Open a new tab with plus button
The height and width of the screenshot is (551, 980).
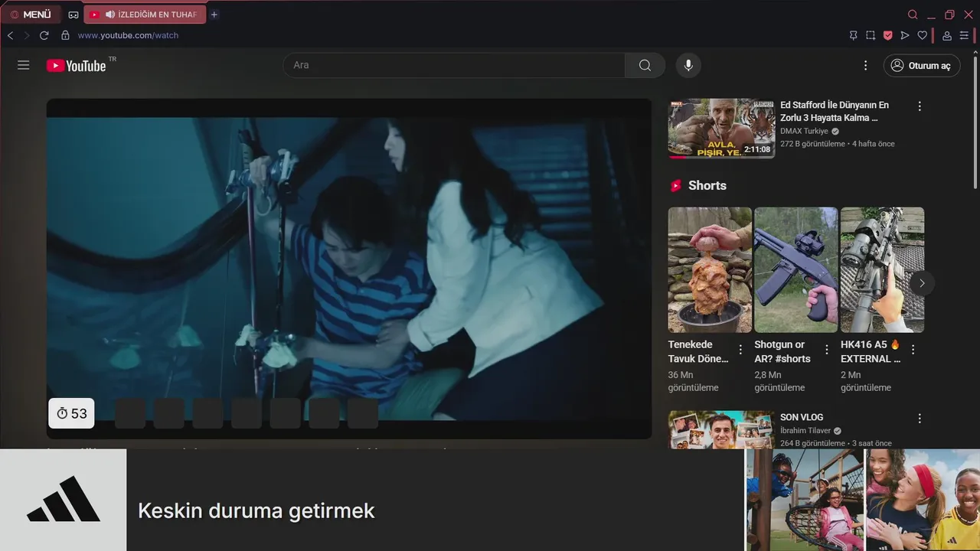pyautogui.click(x=214, y=15)
